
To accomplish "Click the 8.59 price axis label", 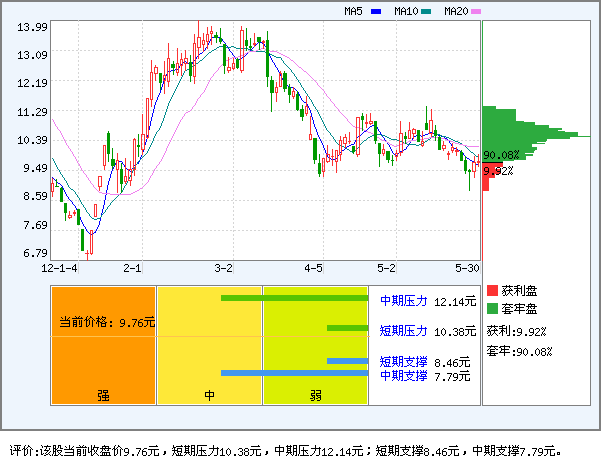I will 35,196.
